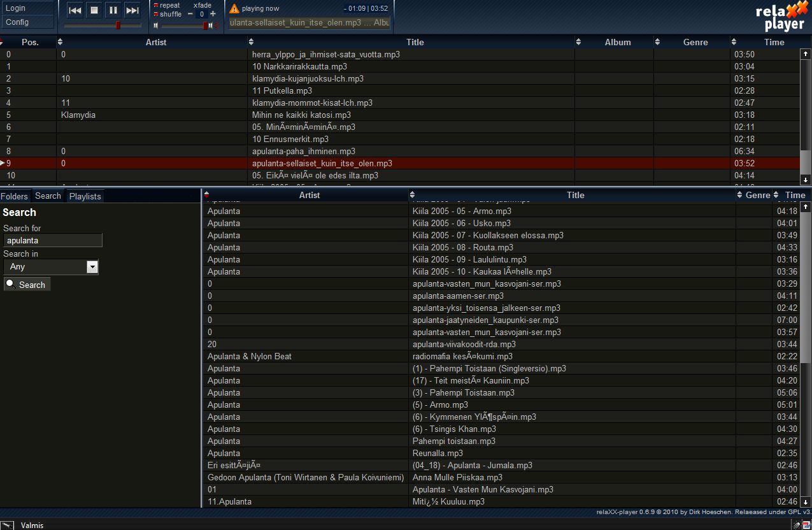Screen dimensions: 812x530
Task: Toggle the repeat option
Action: click(x=157, y=6)
